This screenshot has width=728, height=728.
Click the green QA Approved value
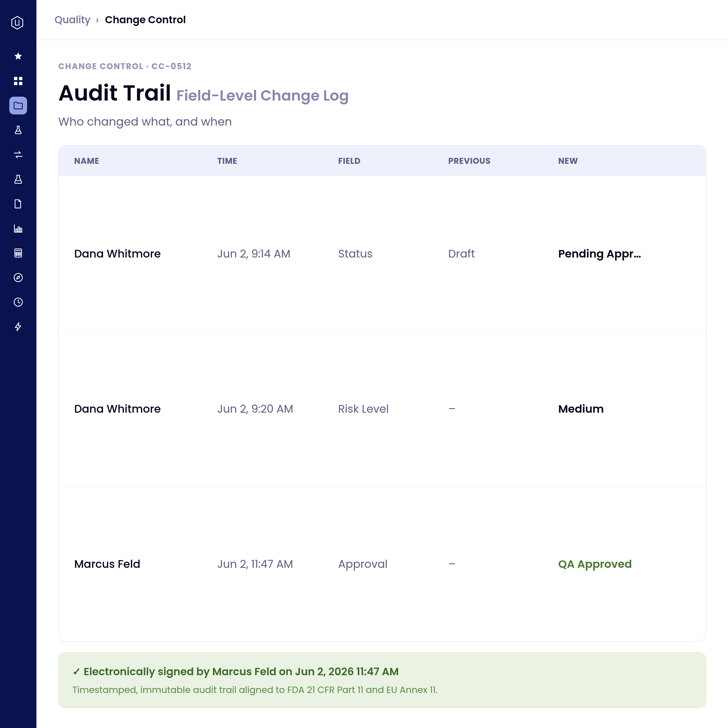595,564
